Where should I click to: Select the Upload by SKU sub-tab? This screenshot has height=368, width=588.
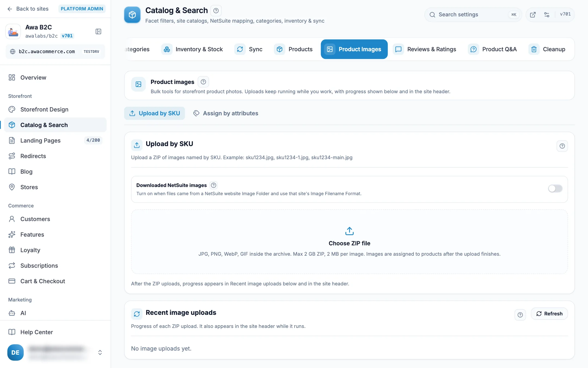pyautogui.click(x=154, y=113)
